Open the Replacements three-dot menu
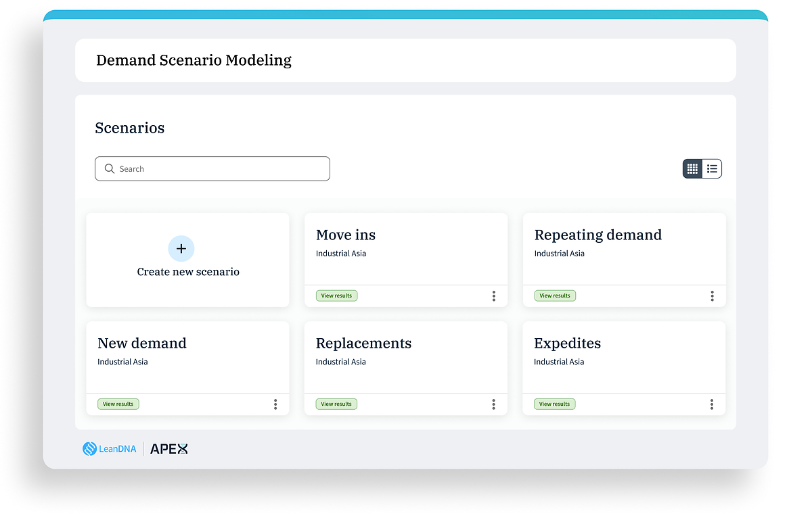Screen dimensions: 812x514 click(x=494, y=404)
